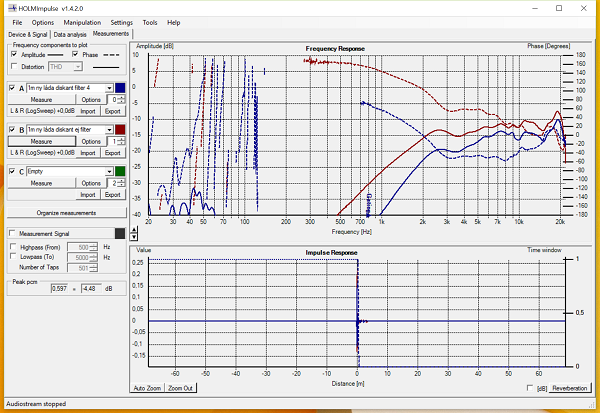Click Measure button for slot C
This screenshot has width=600, height=413.
(x=41, y=183)
